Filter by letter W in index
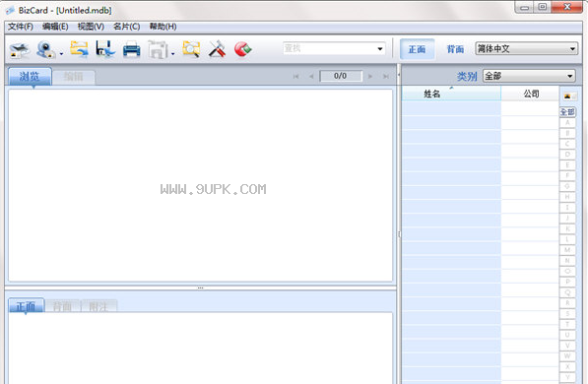Screen dimensions: 588x384 (x=567, y=355)
